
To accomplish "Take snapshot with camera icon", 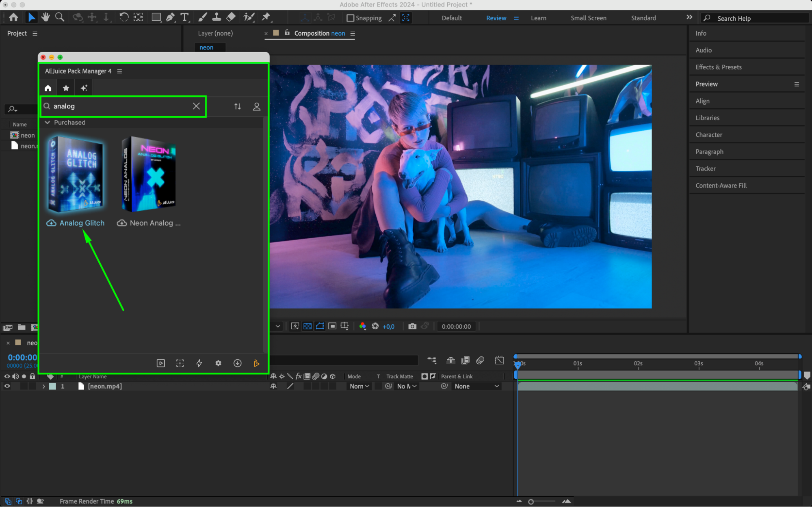I will [412, 326].
